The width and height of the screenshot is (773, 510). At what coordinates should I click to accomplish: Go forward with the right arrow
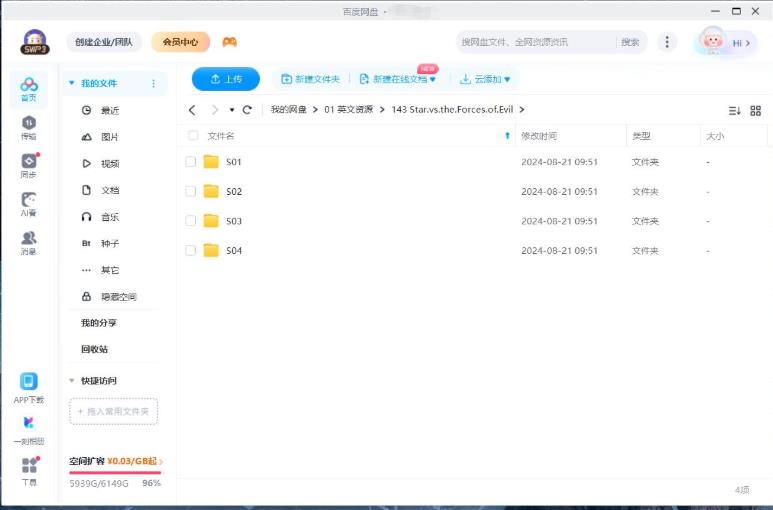pyautogui.click(x=214, y=110)
